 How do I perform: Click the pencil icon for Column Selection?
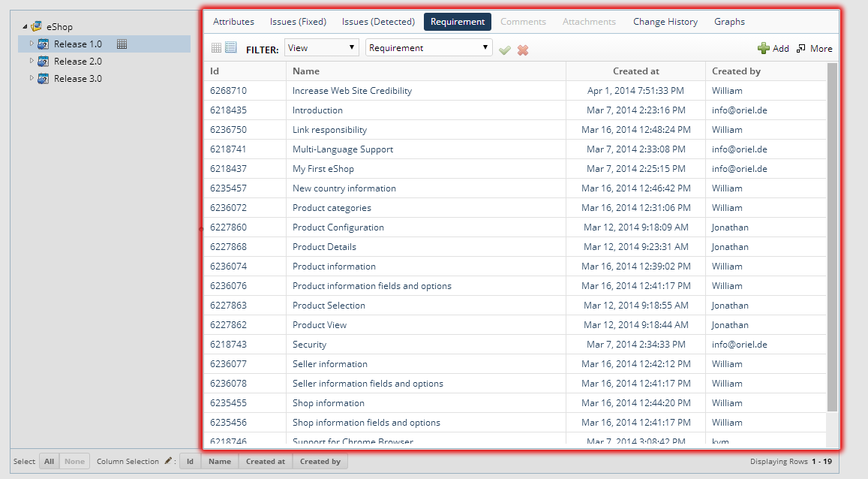pos(169,461)
